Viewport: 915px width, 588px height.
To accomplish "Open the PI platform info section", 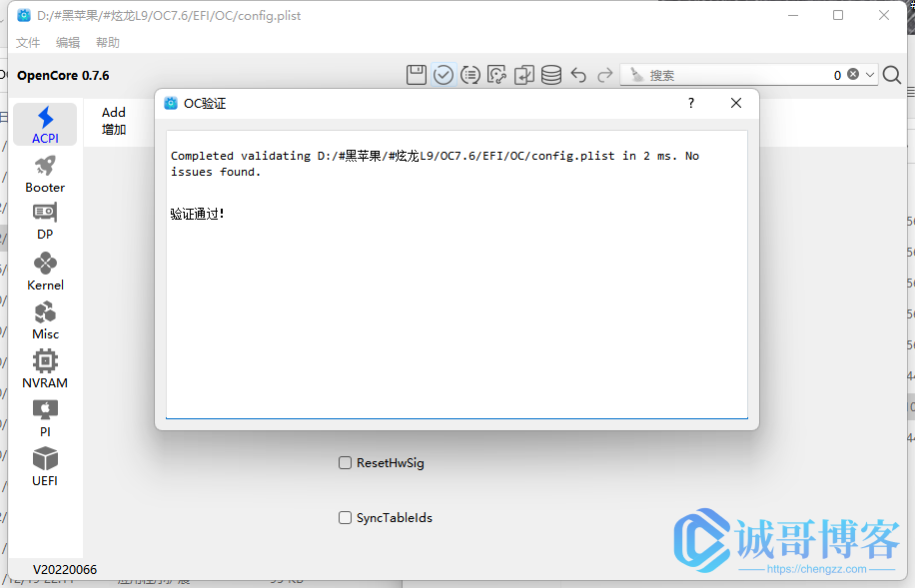I will coord(45,418).
